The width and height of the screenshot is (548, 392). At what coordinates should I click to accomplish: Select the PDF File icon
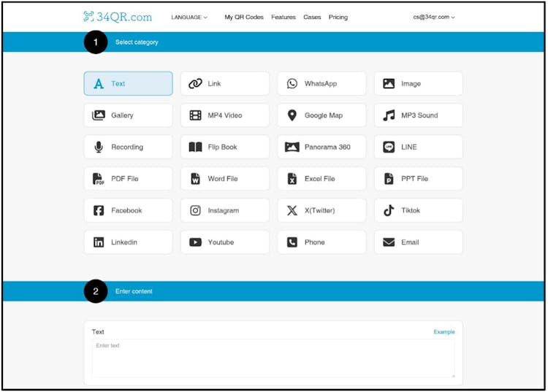tap(99, 179)
